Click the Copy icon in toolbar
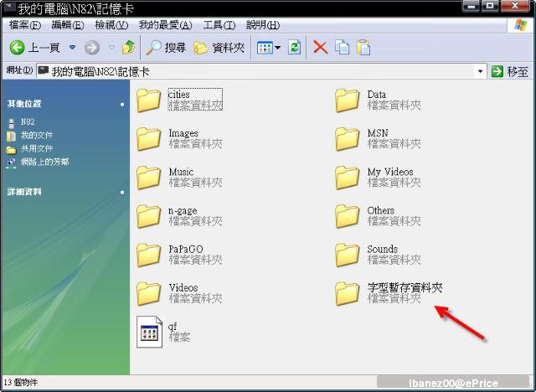 pos(342,48)
